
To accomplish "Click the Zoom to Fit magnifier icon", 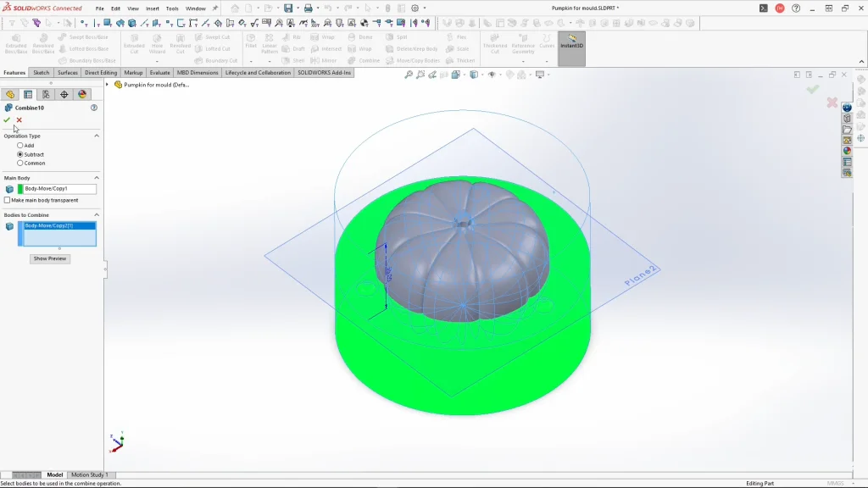I will (409, 75).
